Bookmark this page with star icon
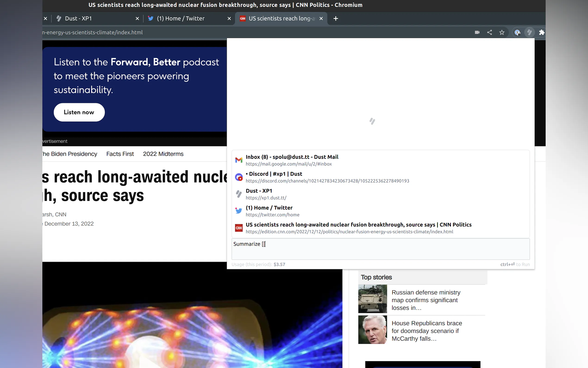This screenshot has height=368, width=588. coord(502,32)
